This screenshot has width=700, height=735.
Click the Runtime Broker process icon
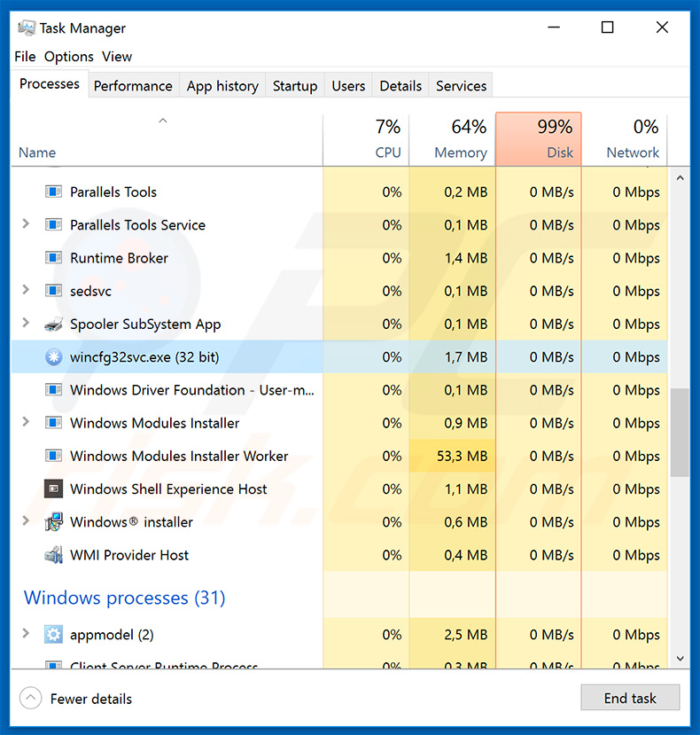tap(53, 258)
